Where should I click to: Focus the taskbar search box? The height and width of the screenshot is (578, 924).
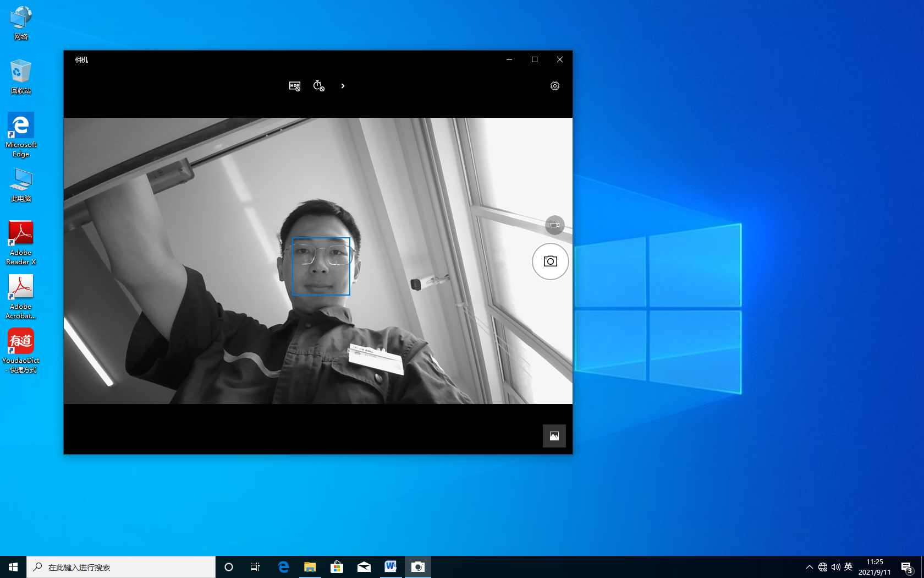[121, 567]
